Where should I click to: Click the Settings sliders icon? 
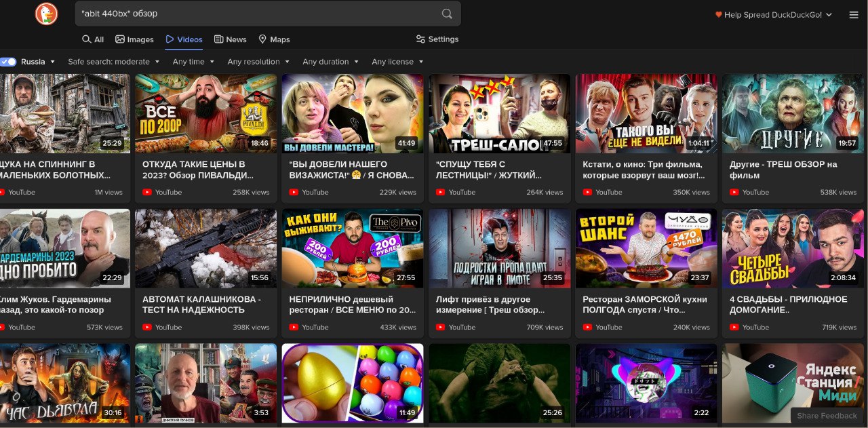(420, 39)
